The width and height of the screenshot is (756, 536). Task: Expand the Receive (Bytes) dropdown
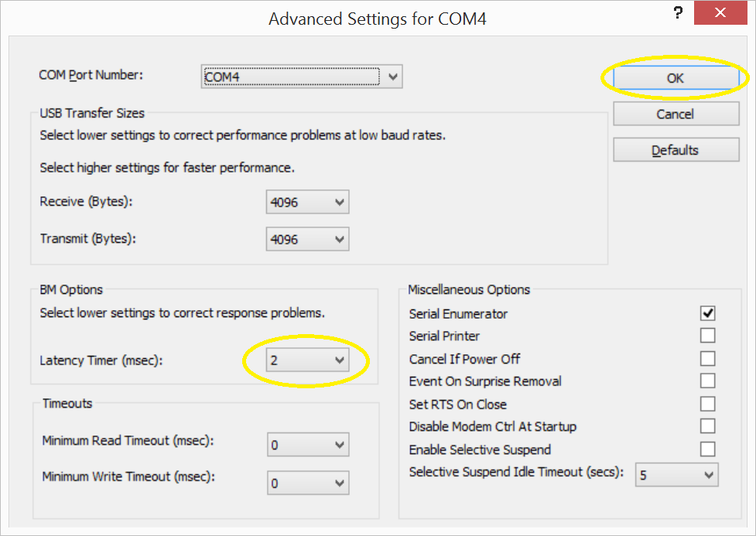point(307,202)
